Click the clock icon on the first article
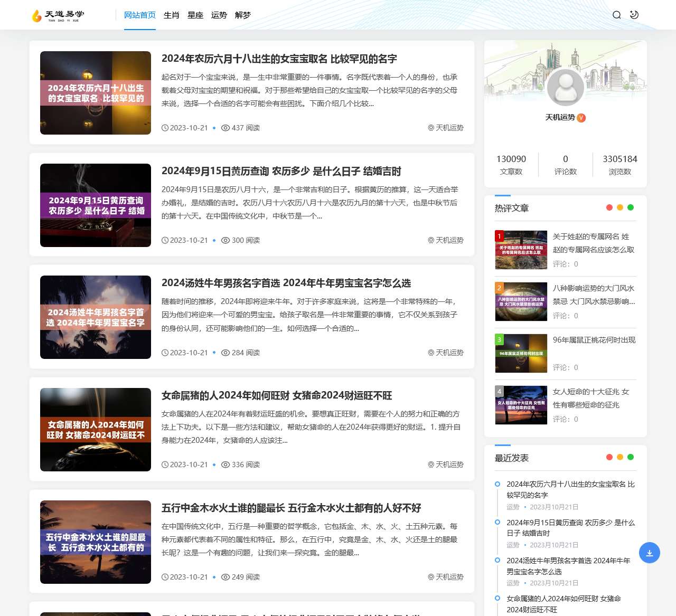Viewport: 676px width, 616px height. (x=165, y=128)
